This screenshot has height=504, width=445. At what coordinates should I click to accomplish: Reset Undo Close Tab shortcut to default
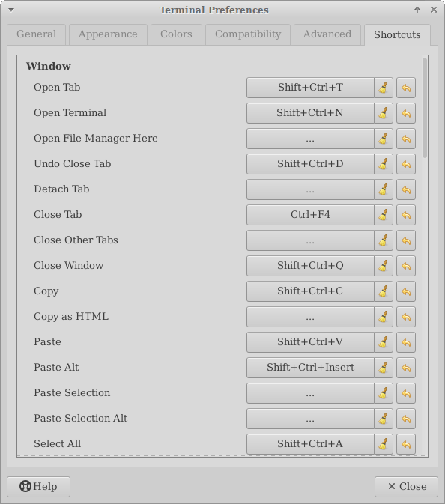406,164
